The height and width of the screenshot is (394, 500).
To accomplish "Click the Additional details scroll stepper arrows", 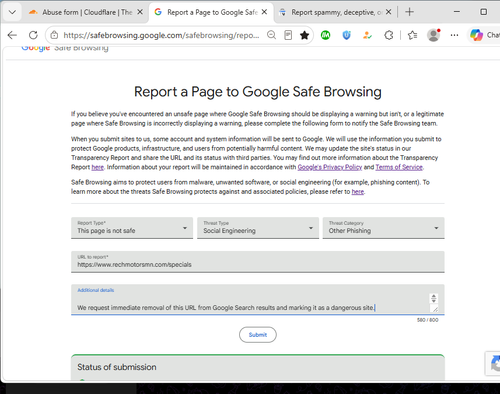I will tap(434, 298).
